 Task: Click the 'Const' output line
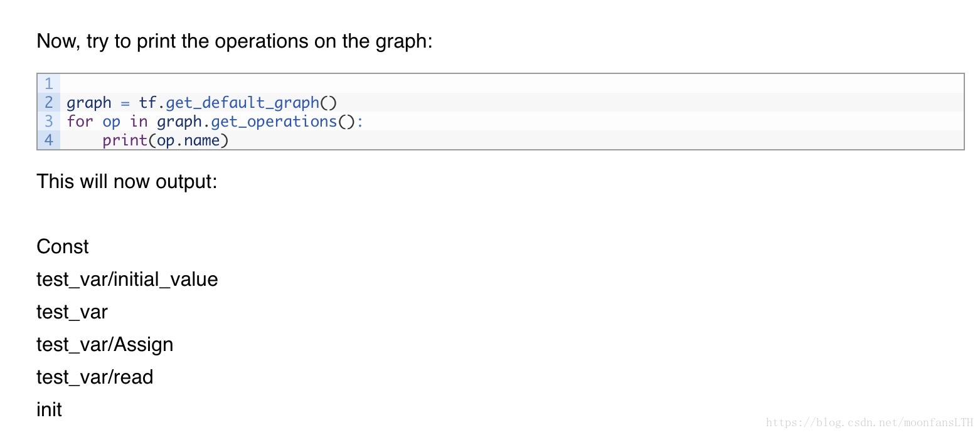63,246
